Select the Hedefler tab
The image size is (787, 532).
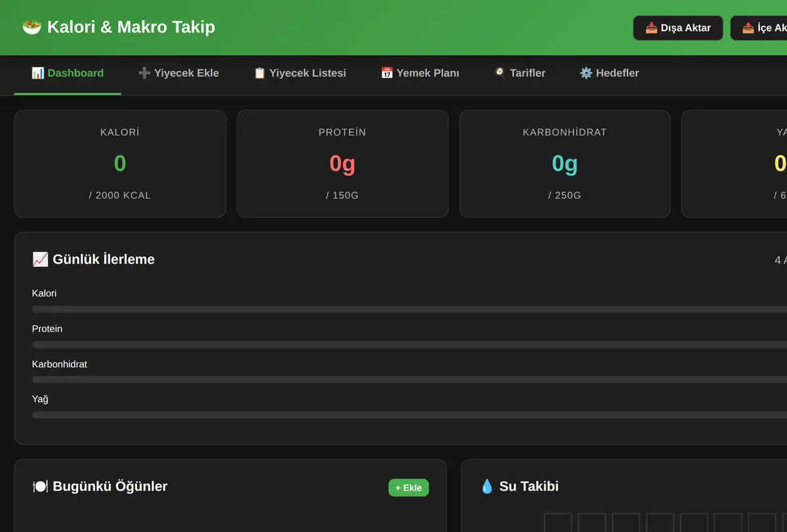click(609, 73)
